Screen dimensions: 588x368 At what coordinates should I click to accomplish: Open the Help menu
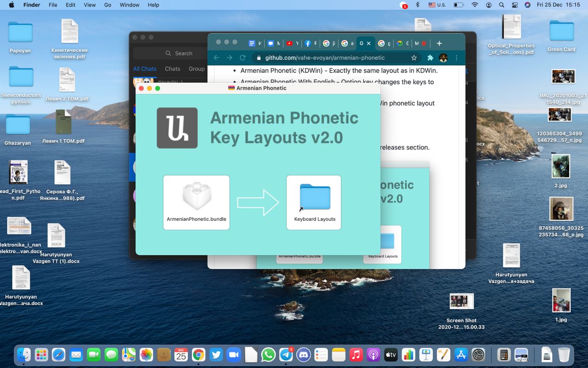coord(153,5)
